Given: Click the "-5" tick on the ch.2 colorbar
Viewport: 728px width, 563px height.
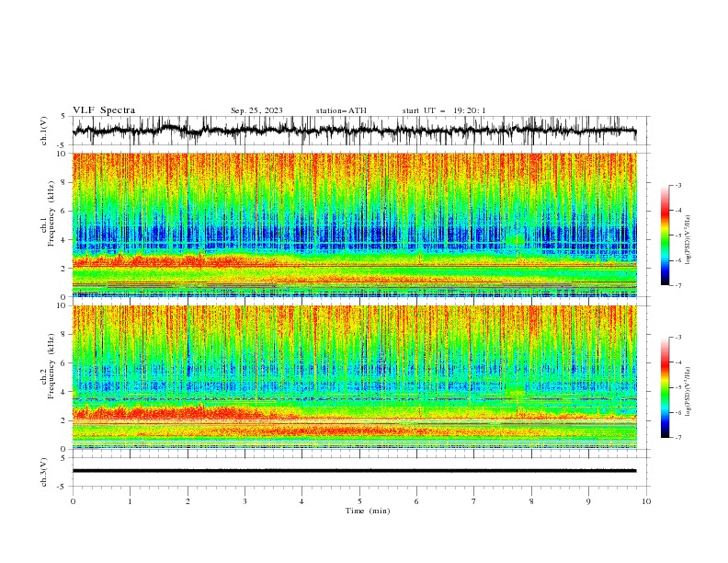Looking at the screenshot, I should [678, 387].
